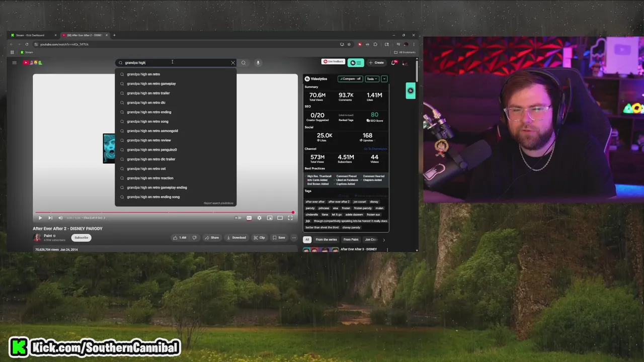Viewport: 644px width, 362px height.
Task: Switch to miniplayer mode
Action: tap(270, 218)
